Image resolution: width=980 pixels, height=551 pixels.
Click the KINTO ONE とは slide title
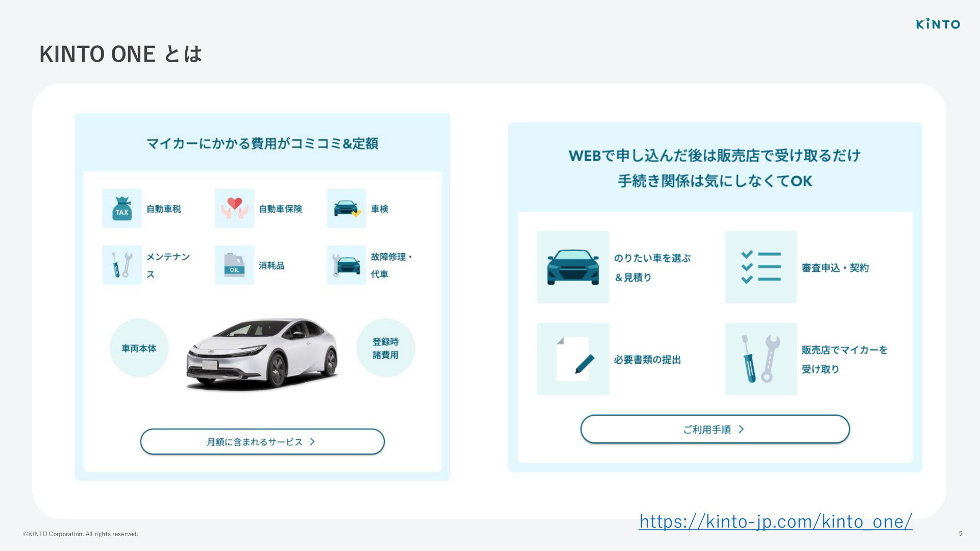(x=121, y=54)
